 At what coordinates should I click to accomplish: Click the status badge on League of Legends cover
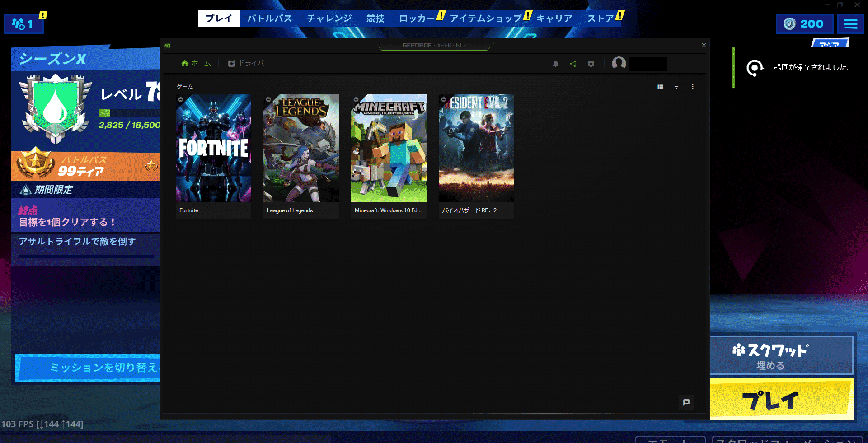(268, 99)
